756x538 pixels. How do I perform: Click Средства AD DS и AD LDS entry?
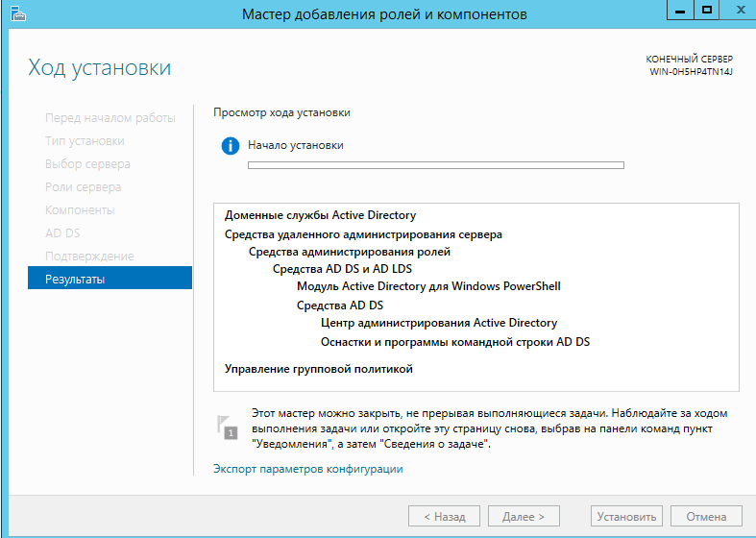coord(342,269)
